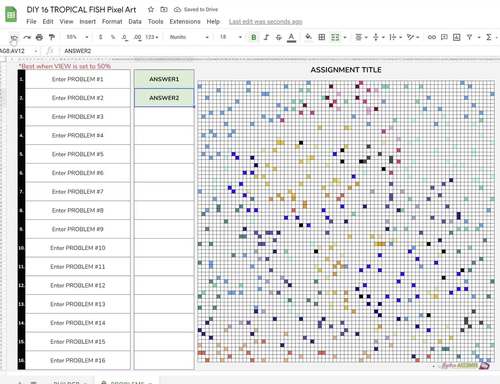This screenshot has width=500, height=384.
Task: Open the fill color picker
Action: (308, 37)
